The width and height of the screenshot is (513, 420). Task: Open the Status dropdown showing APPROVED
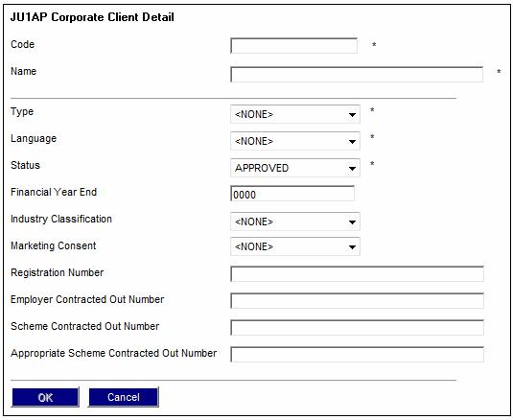coord(295,168)
